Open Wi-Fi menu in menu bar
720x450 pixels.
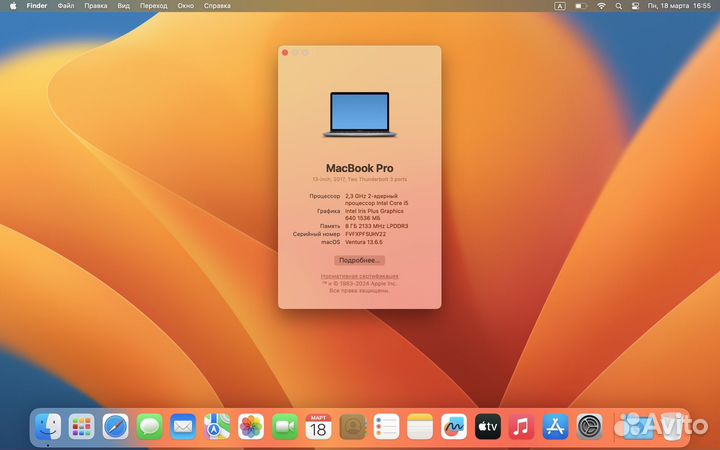click(601, 6)
